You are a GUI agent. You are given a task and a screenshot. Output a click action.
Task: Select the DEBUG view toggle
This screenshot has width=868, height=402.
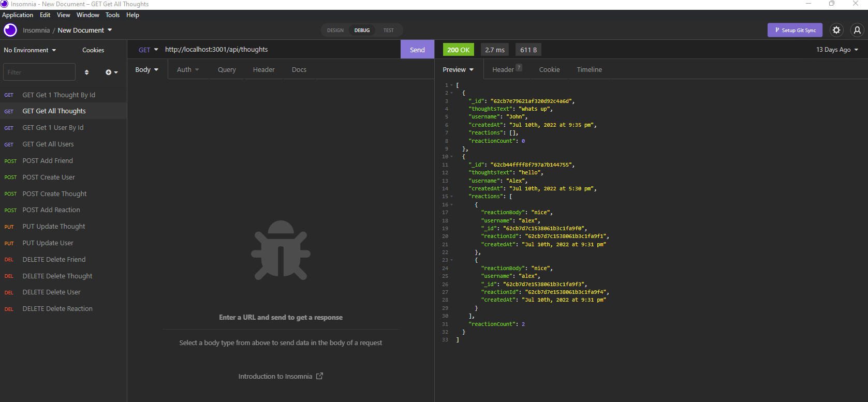click(362, 31)
